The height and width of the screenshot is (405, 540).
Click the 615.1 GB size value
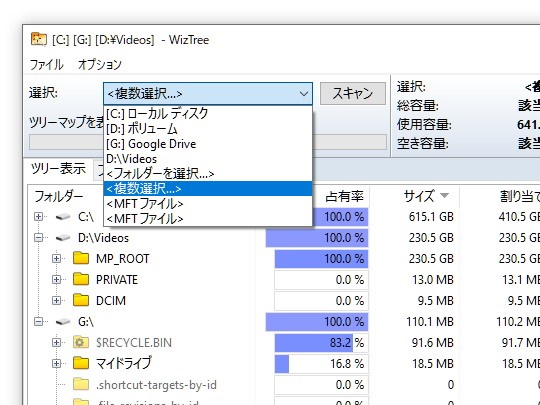click(431, 217)
